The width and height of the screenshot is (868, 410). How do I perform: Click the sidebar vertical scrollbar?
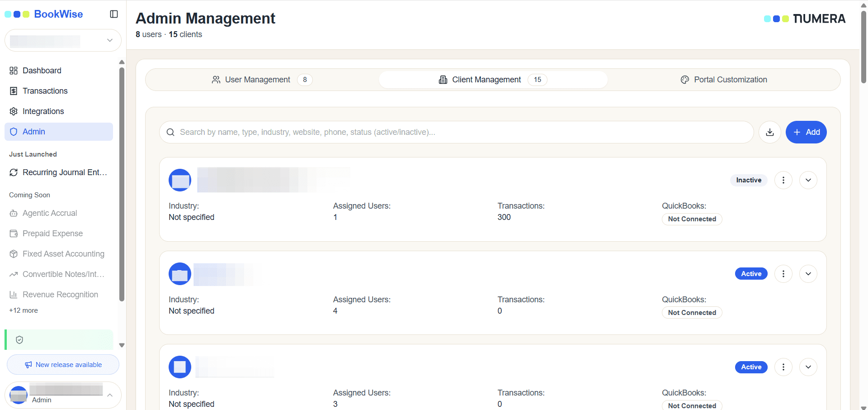(x=122, y=184)
